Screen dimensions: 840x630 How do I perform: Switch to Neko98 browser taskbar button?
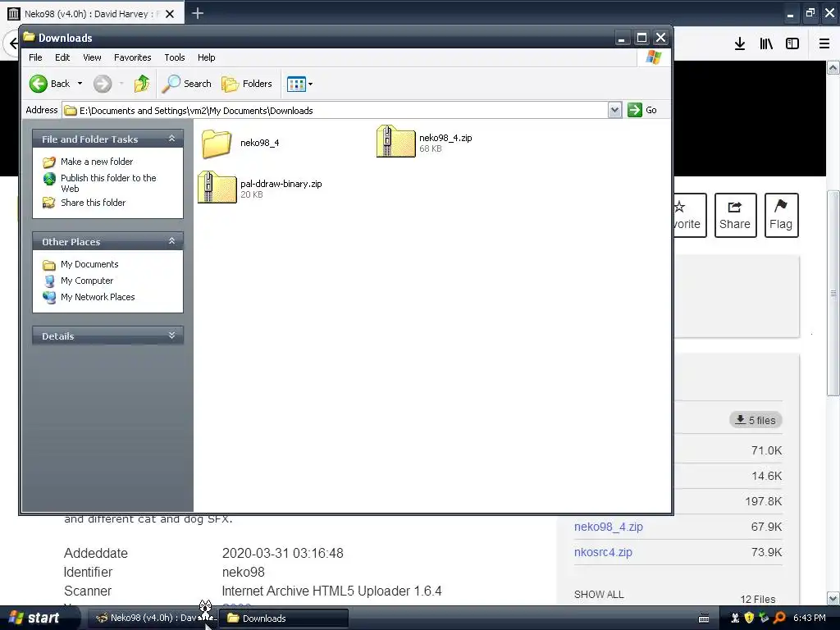click(x=152, y=618)
